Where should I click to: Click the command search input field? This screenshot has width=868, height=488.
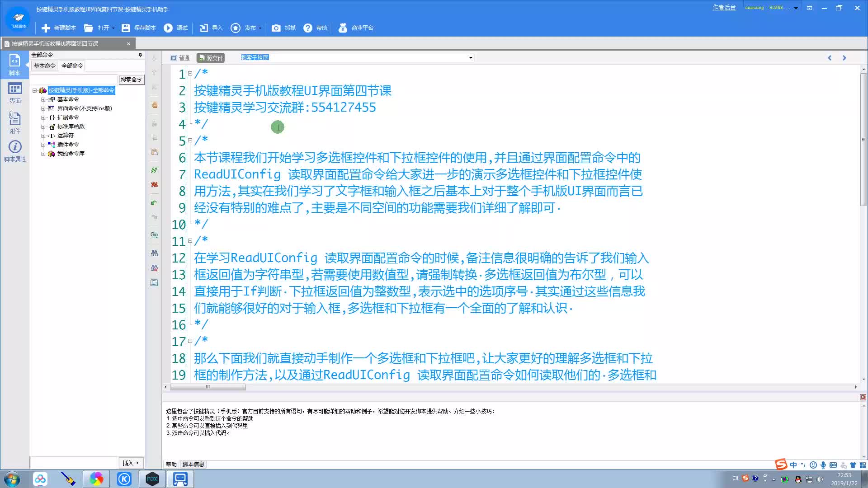74,80
